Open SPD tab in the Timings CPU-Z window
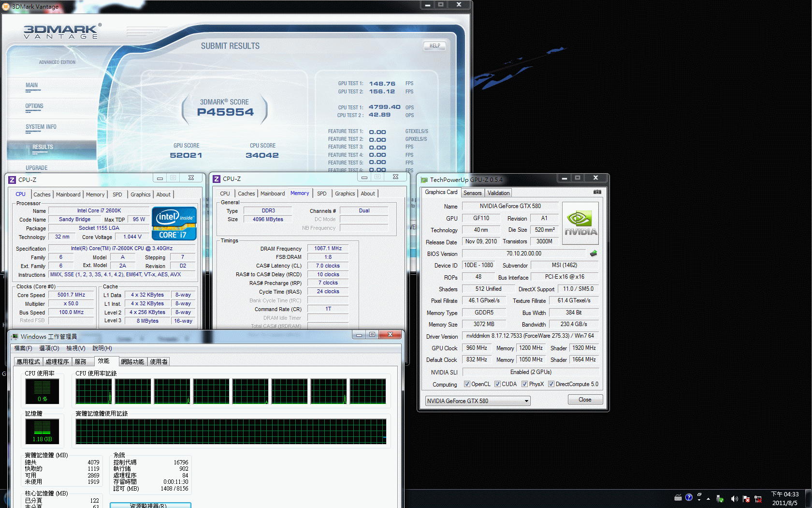Image resolution: width=812 pixels, height=508 pixels. pyautogui.click(x=322, y=194)
